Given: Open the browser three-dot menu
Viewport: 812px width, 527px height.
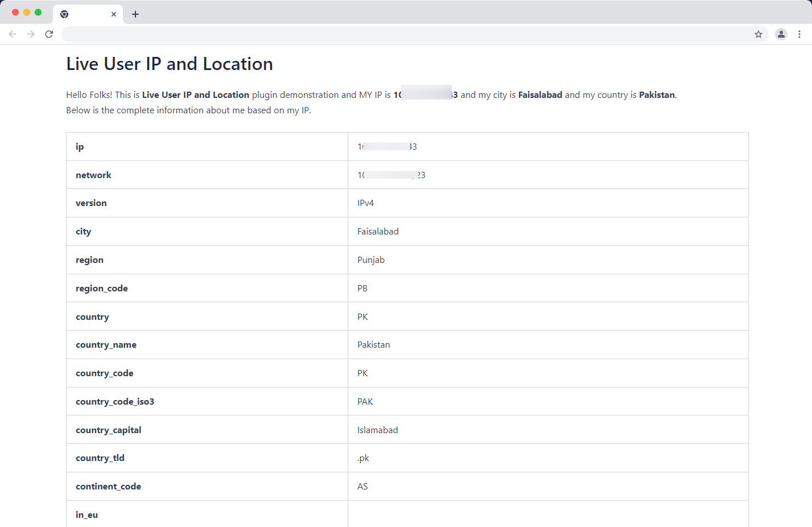Looking at the screenshot, I should tap(799, 34).
